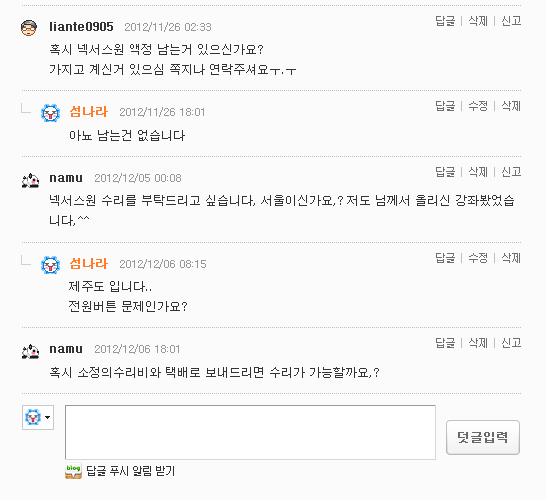
Task: Click 수정 on 섬나라's 제주도 입니다 reply
Action: pyautogui.click(x=478, y=258)
